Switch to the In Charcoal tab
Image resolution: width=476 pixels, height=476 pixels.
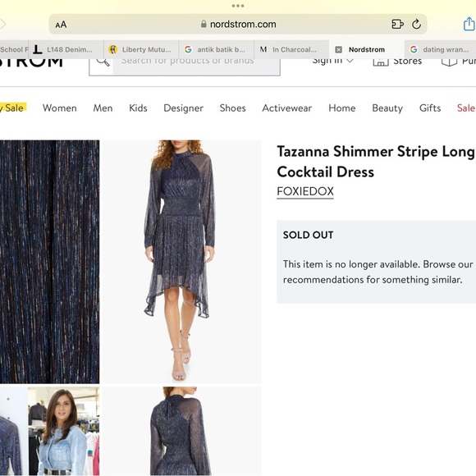(x=291, y=49)
